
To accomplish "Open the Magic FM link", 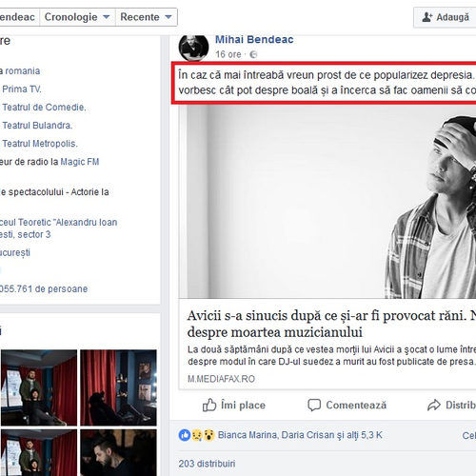I will pyautogui.click(x=80, y=162).
